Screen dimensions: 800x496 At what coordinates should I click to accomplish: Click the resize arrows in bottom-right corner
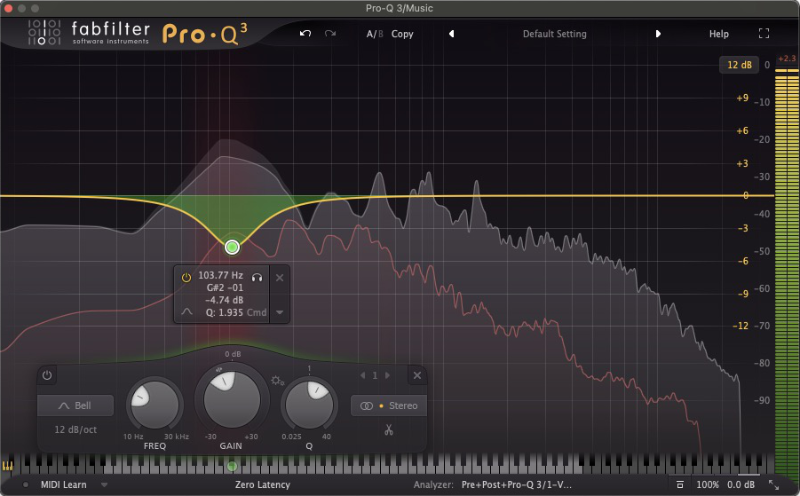tap(773, 485)
